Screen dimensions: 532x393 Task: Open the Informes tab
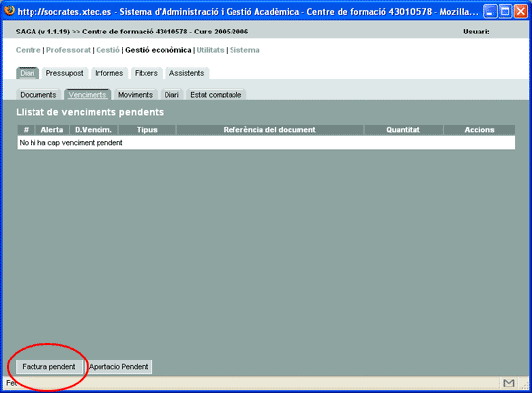pos(109,73)
